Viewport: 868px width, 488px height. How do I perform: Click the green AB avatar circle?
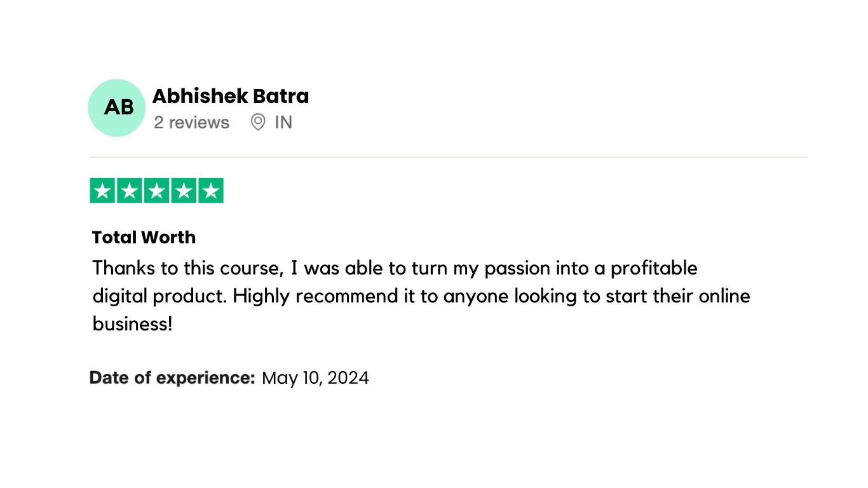pos(117,108)
